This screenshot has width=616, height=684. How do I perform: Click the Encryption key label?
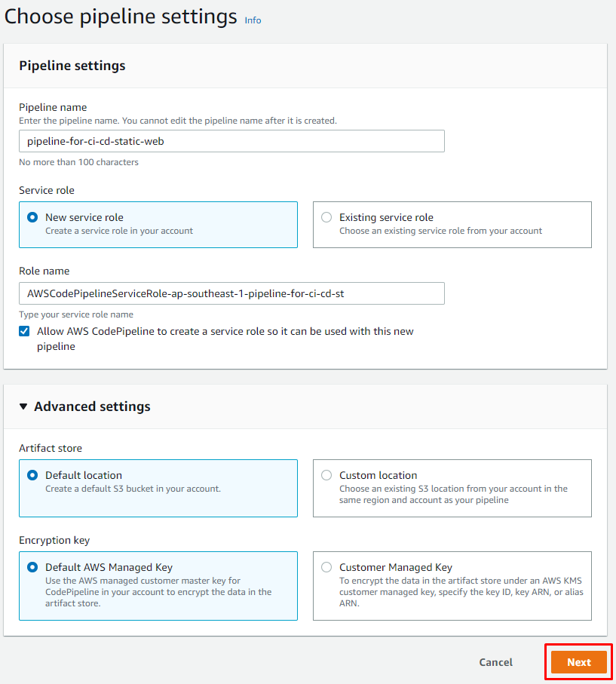[x=53, y=540]
